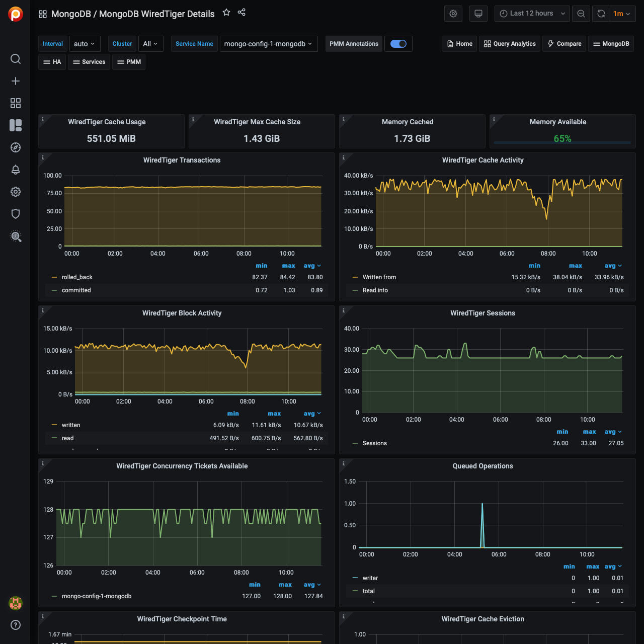This screenshot has height=644, width=644.
Task: Open the HA menu
Action: pyautogui.click(x=52, y=62)
